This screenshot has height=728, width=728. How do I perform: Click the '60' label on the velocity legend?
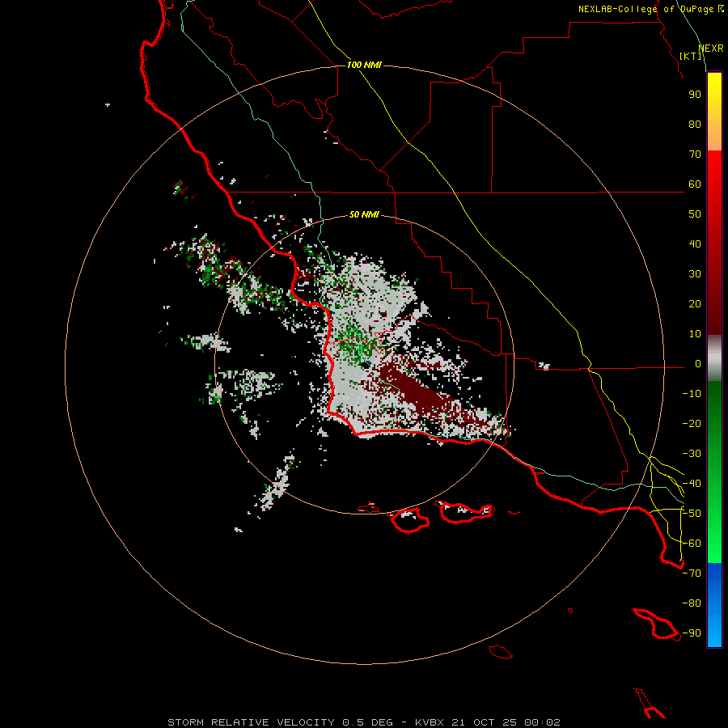[695, 184]
